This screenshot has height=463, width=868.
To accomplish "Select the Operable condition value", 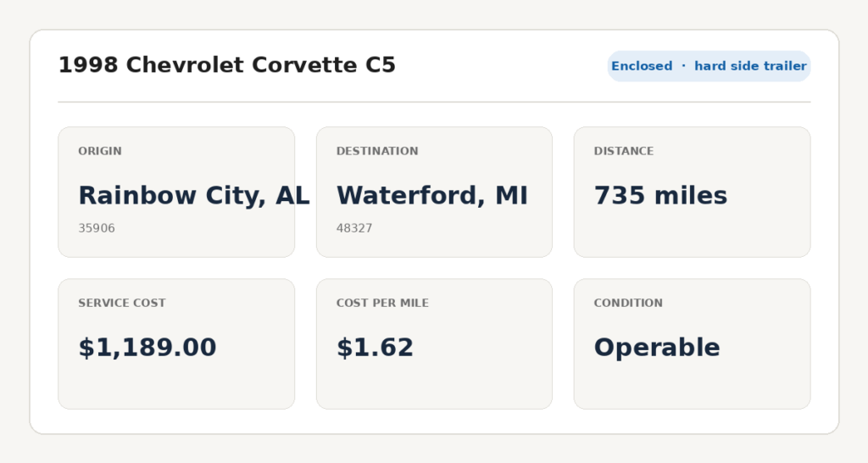I will coord(657,349).
